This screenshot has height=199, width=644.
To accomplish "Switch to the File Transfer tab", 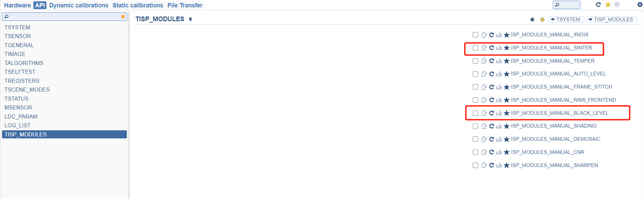I will [185, 5].
